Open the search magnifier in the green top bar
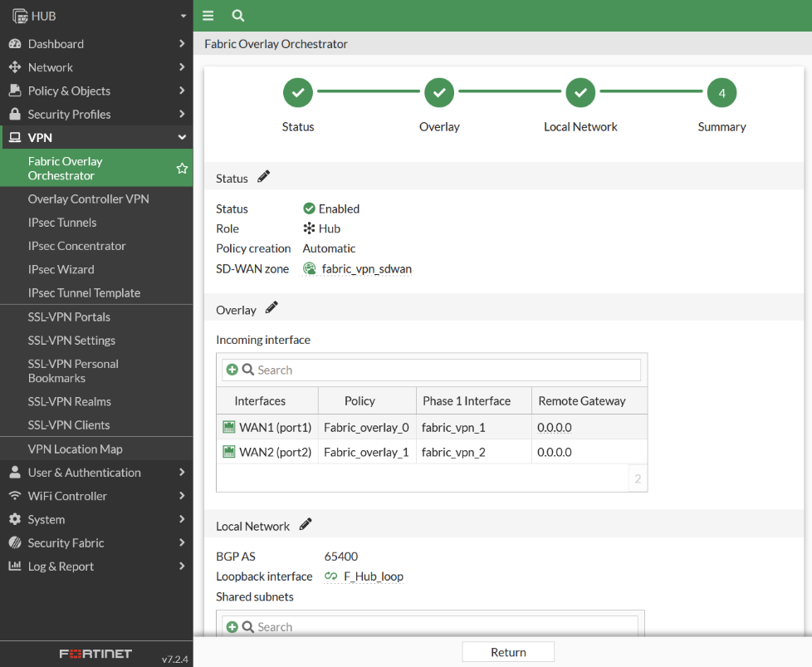Viewport: 812px width, 667px height. pyautogui.click(x=237, y=15)
